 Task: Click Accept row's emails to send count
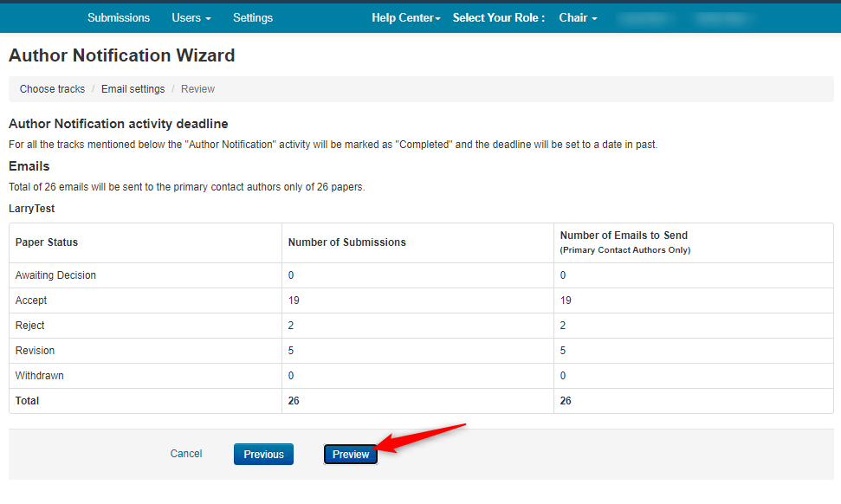pos(566,300)
